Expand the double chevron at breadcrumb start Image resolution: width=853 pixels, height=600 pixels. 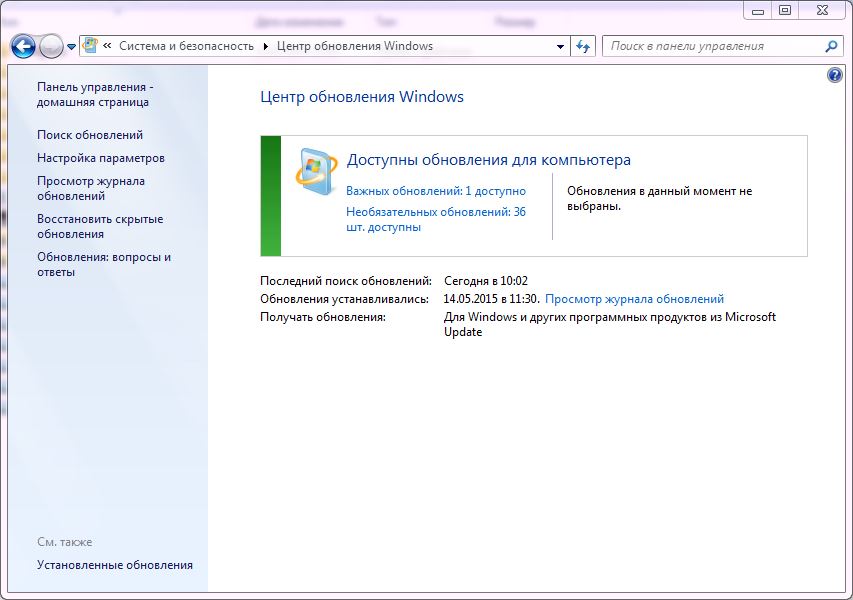click(x=107, y=46)
